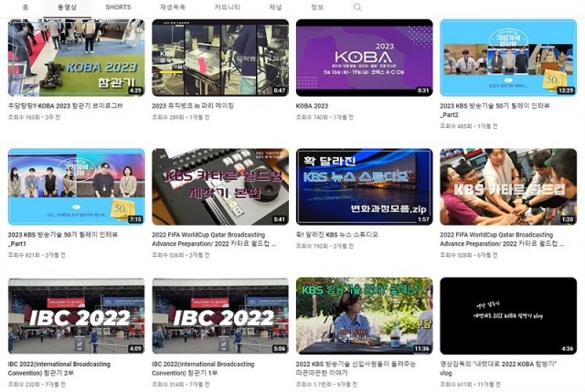This screenshot has height=392, width=585.
Task: Play KBS 카타르 월드컵 제작기 본편 thumbnail
Action: coord(220,186)
